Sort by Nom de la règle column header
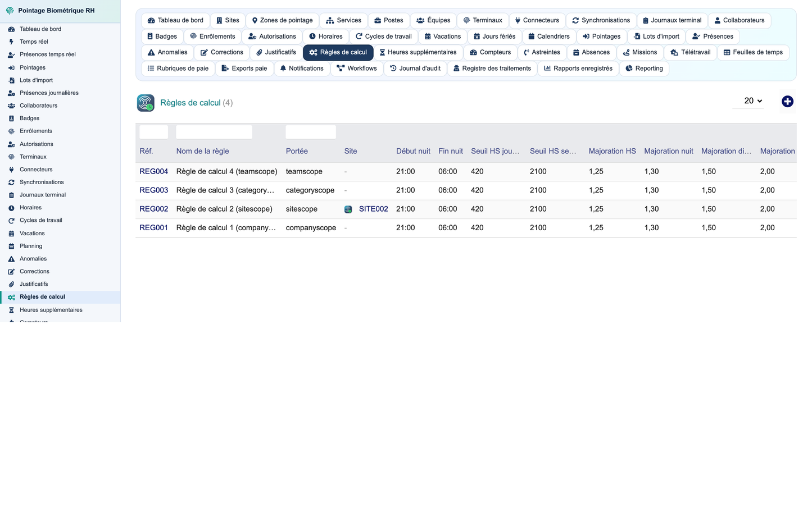 pyautogui.click(x=203, y=151)
